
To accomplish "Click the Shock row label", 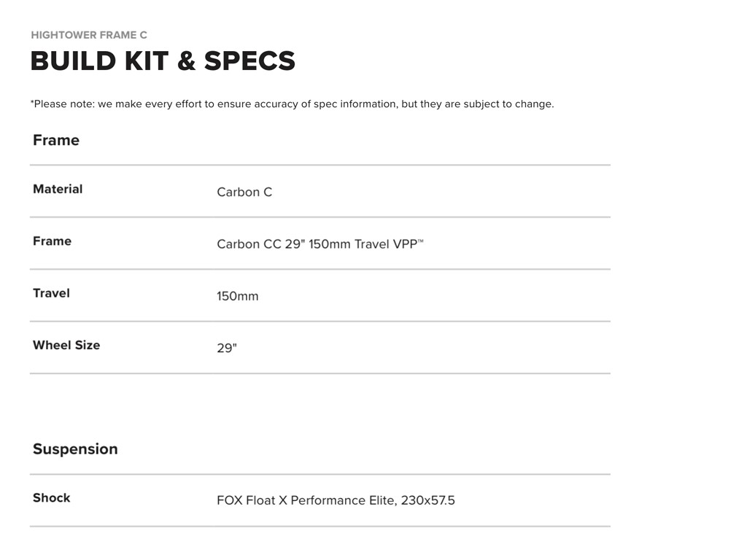I will [52, 498].
